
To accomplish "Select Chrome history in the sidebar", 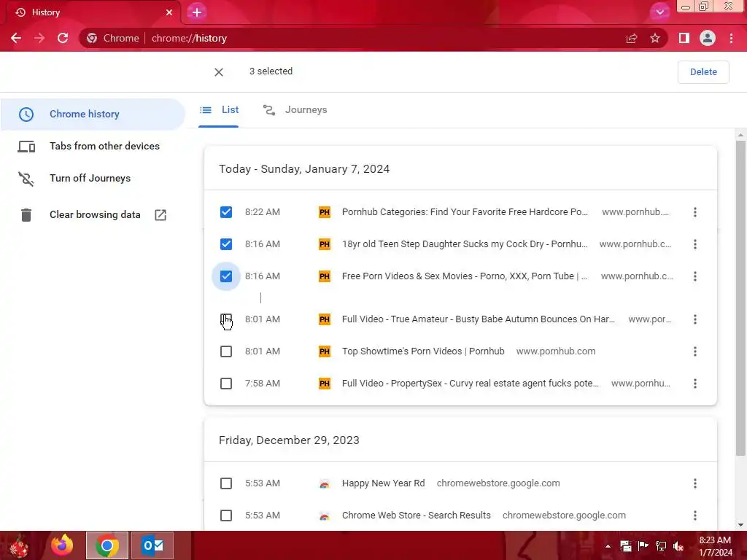I will click(x=93, y=114).
